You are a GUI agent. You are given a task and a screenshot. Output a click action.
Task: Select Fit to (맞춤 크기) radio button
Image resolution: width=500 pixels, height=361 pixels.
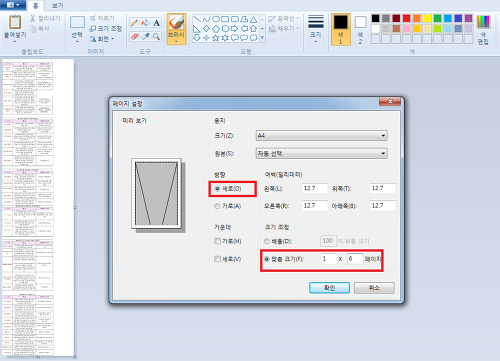click(267, 259)
